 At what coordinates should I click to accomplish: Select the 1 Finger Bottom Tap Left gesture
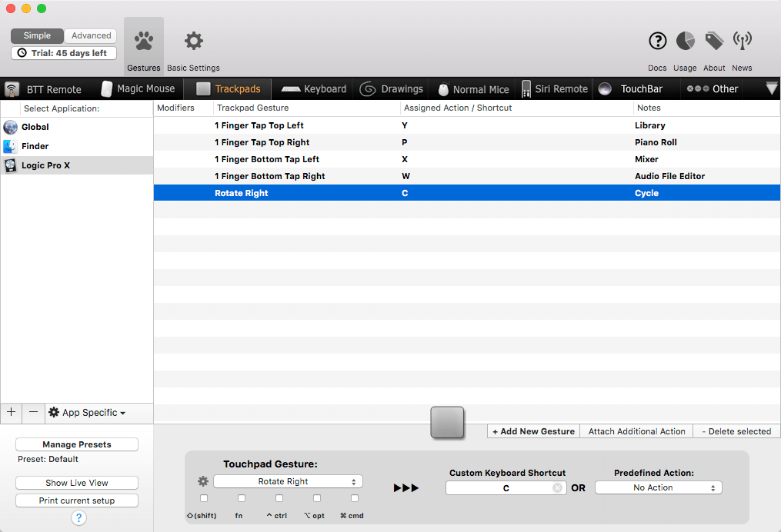pos(467,159)
